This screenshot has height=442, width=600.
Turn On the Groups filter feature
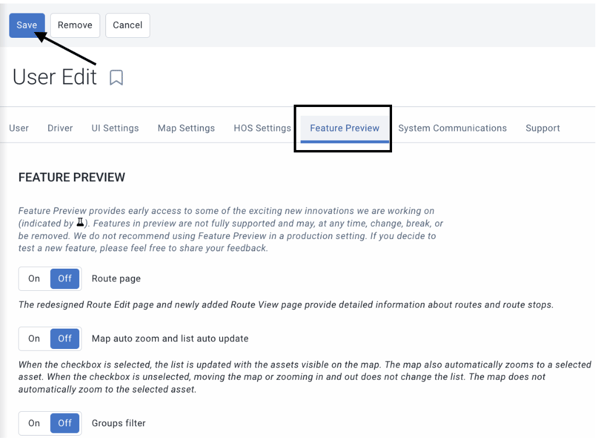click(x=34, y=423)
